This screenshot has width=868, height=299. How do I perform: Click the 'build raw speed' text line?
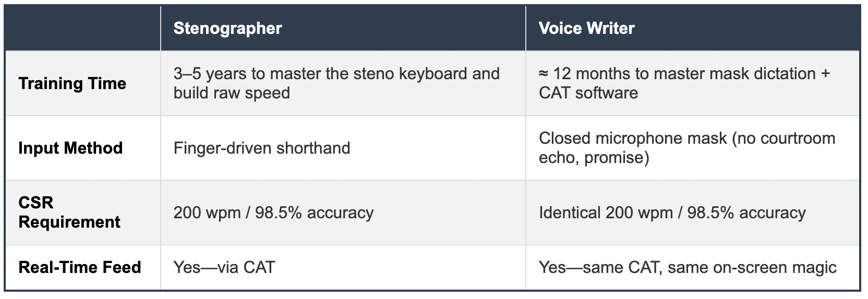tap(232, 93)
